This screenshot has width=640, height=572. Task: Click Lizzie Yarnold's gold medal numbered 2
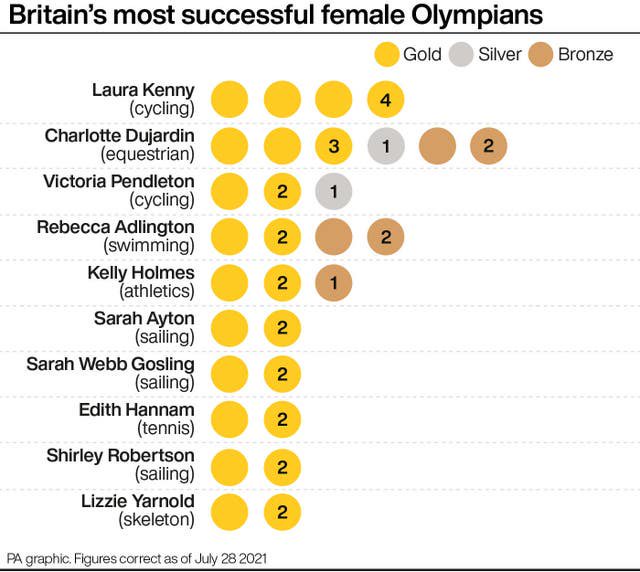pos(282,512)
